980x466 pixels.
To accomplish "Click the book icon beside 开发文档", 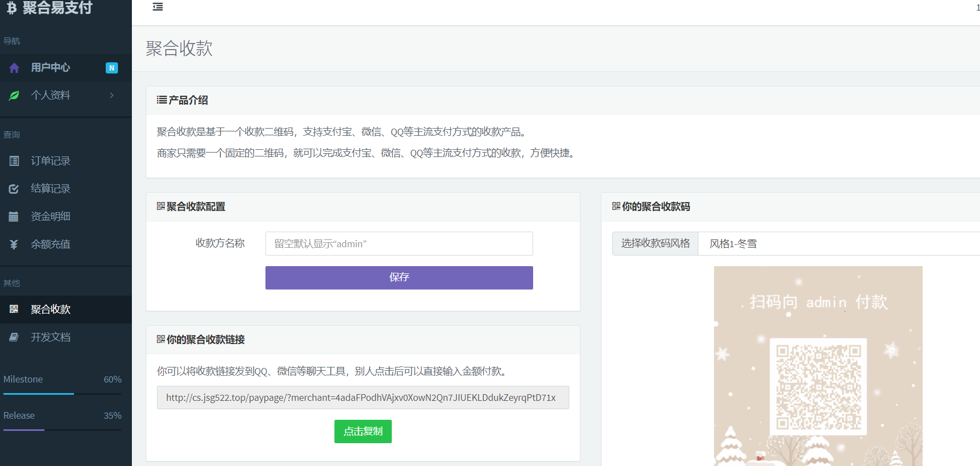I will click(x=14, y=337).
